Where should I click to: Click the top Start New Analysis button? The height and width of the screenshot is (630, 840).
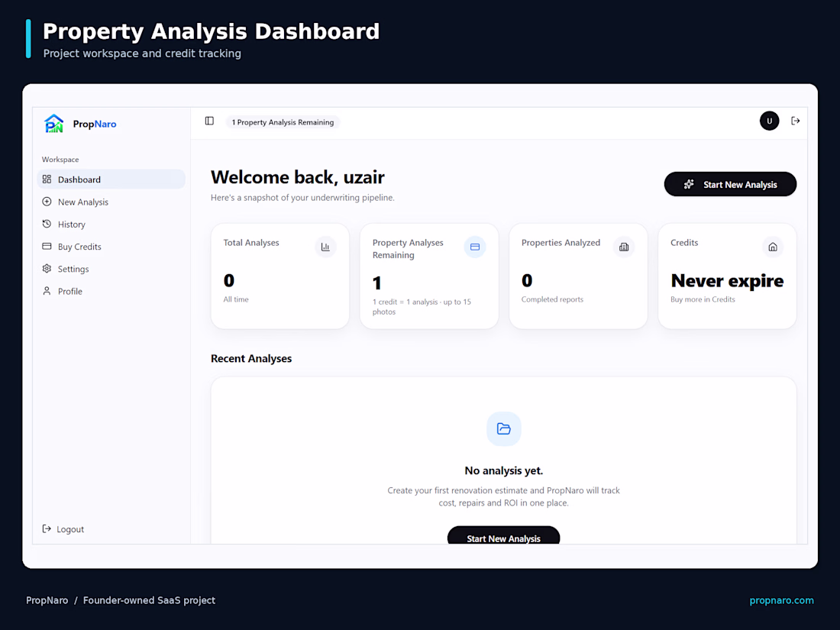pos(730,184)
